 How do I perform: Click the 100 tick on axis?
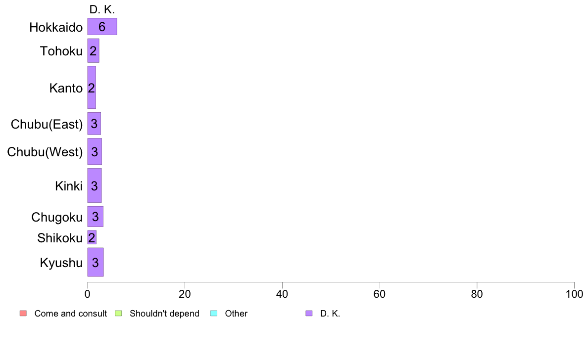pos(574,294)
